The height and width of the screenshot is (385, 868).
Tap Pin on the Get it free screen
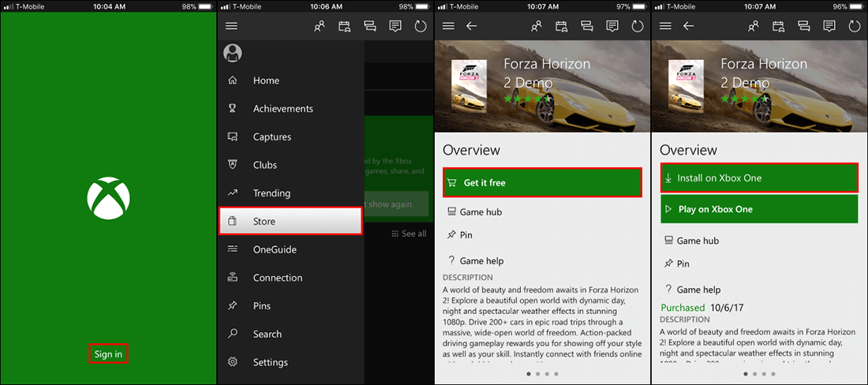pyautogui.click(x=459, y=235)
